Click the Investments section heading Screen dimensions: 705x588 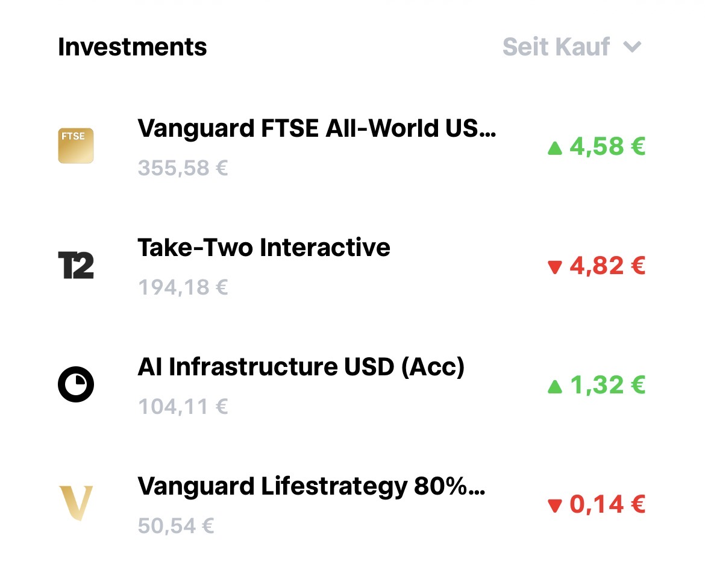point(133,47)
